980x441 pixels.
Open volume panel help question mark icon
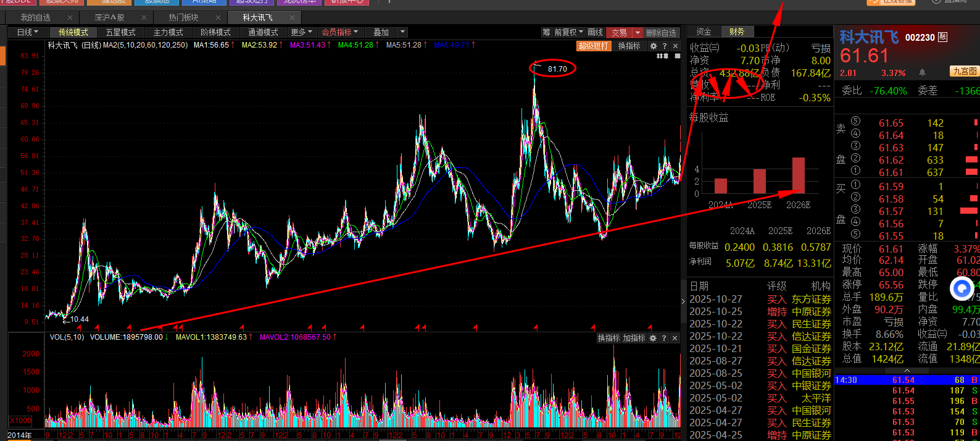pos(664,338)
